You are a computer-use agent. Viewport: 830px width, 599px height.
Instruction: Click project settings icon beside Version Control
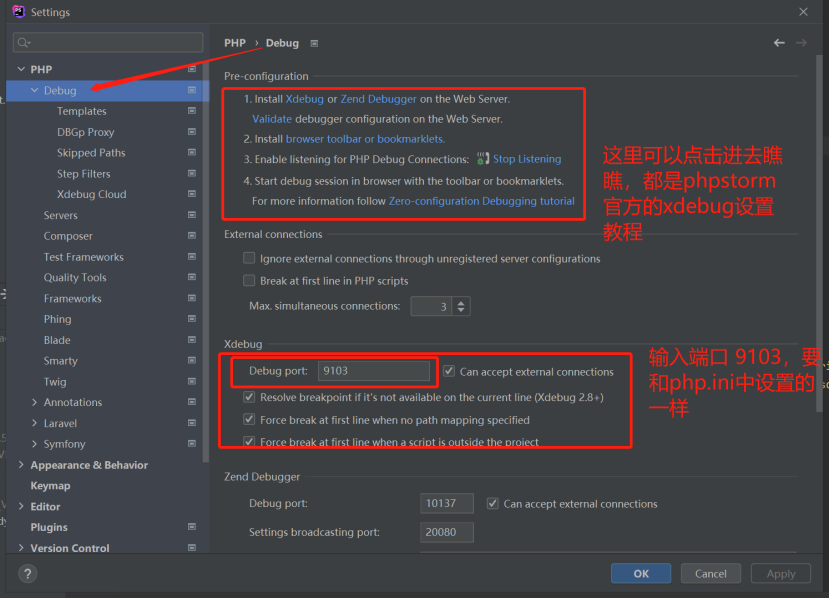[x=192, y=548]
